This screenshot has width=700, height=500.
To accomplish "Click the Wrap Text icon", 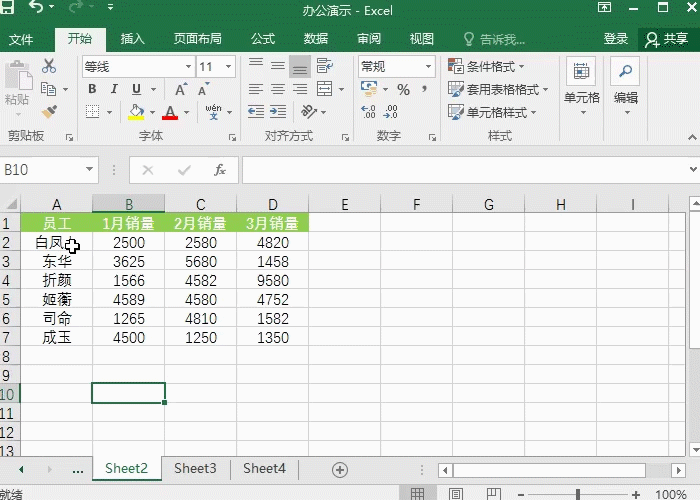I will 325,66.
